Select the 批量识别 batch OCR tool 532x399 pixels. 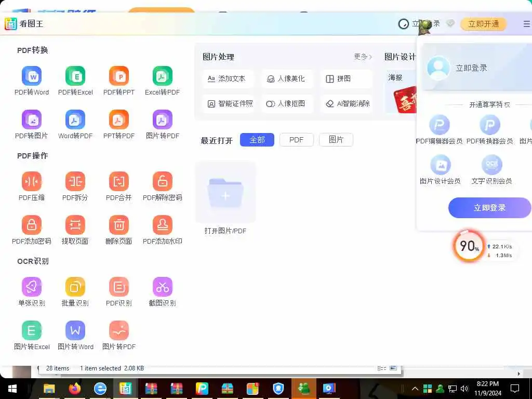tap(75, 292)
